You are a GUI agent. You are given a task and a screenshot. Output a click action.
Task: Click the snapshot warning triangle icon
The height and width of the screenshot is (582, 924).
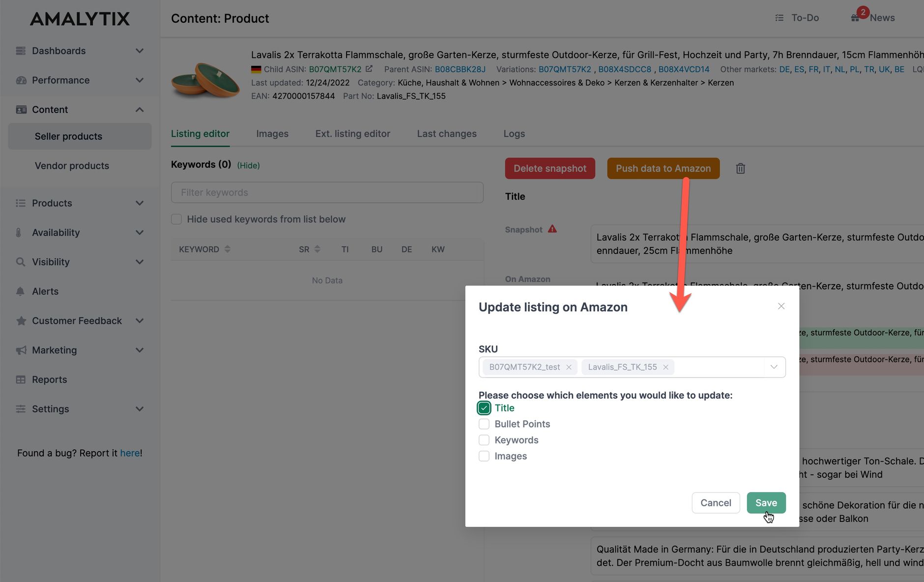[x=552, y=229]
